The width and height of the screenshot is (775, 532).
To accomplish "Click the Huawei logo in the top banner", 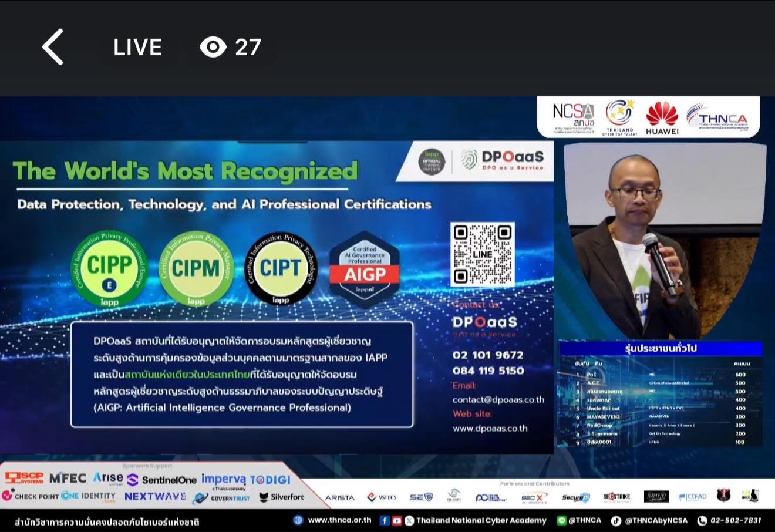I will tap(662, 118).
